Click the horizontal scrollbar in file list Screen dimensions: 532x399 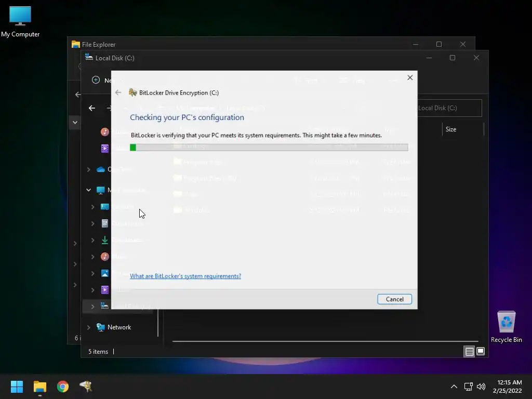pos(325,341)
